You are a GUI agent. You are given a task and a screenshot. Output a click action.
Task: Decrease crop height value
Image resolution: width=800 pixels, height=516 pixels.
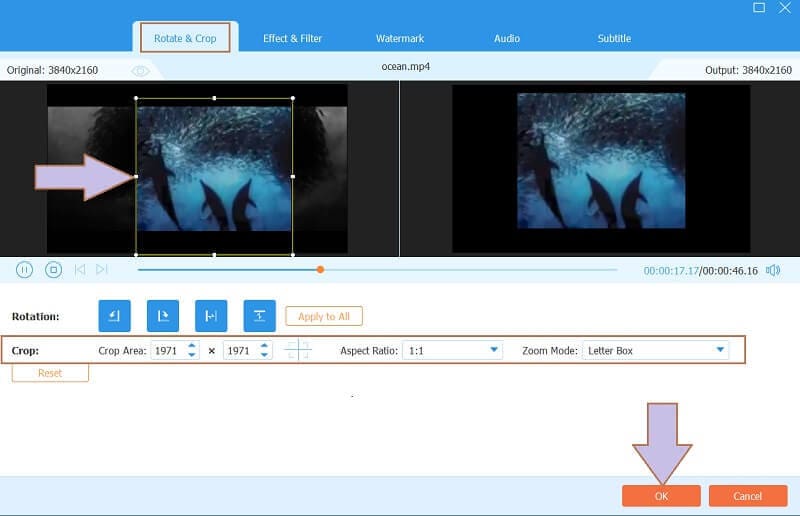coord(264,355)
